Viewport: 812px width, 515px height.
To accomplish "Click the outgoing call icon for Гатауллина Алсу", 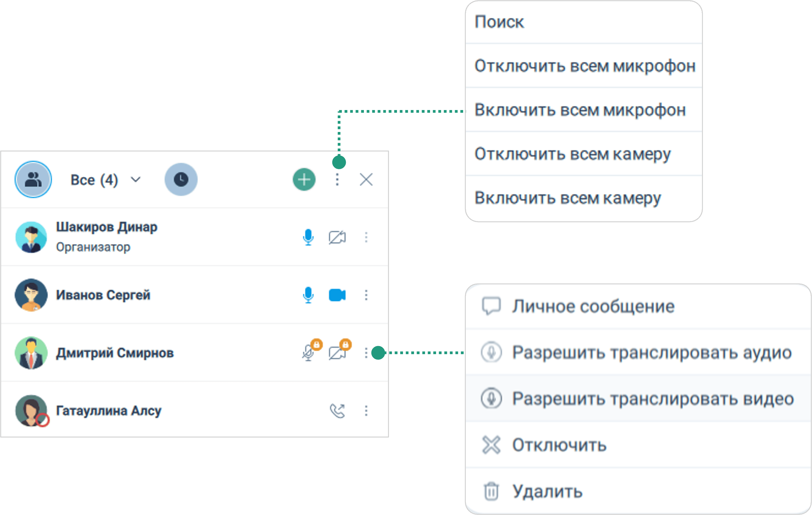I will (337, 410).
